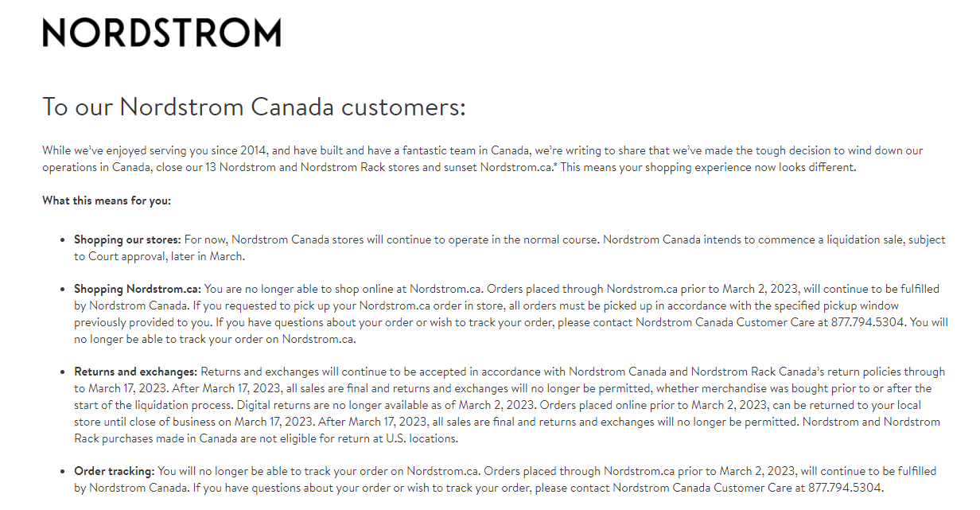Click the bullet point before 'Shopping our stores'
Viewport: 980px width, 510px height.
[64, 240]
